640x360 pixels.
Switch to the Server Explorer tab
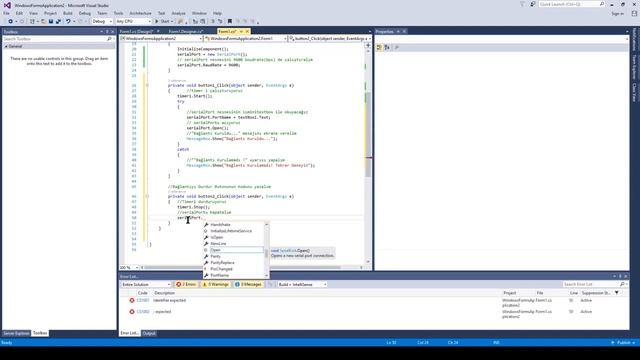(16, 333)
